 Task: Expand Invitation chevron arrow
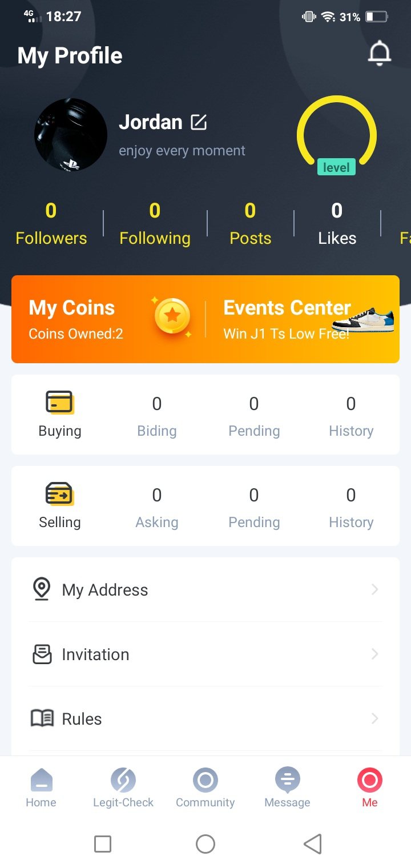click(374, 654)
